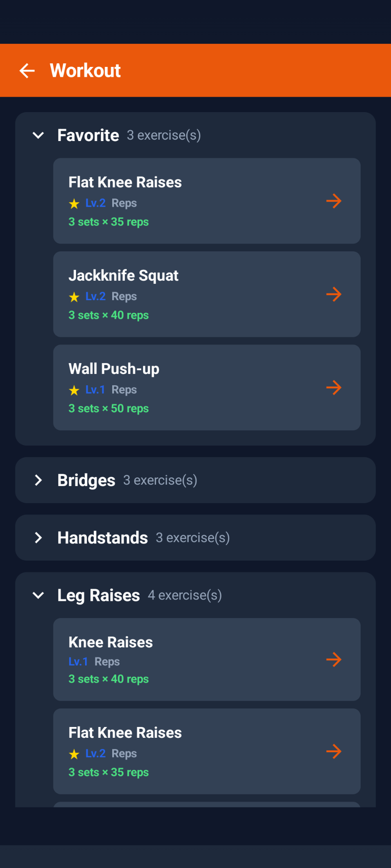Click arrow on Flat Knee Raises under Favorite
391x868 pixels.
[334, 201]
